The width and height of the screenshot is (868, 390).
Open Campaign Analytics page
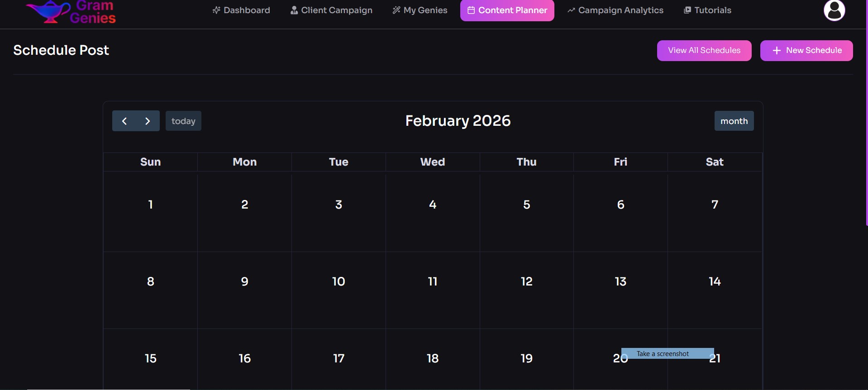pos(615,10)
